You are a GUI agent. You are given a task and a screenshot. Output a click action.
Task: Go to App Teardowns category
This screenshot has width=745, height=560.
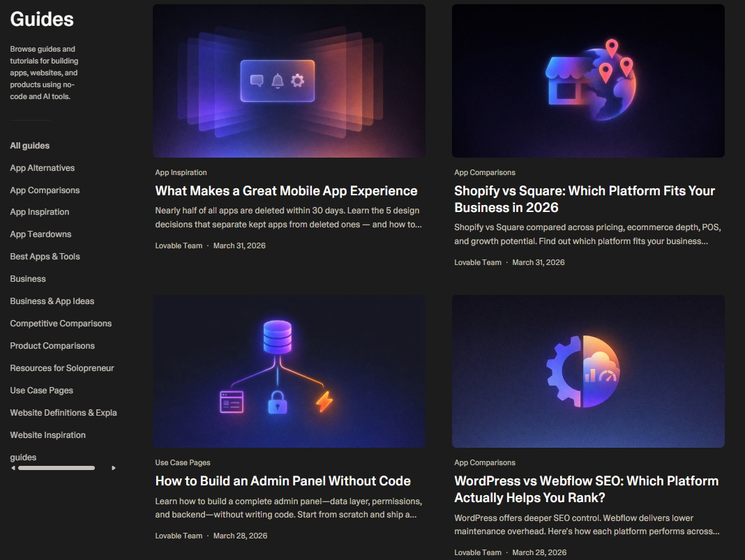point(40,234)
